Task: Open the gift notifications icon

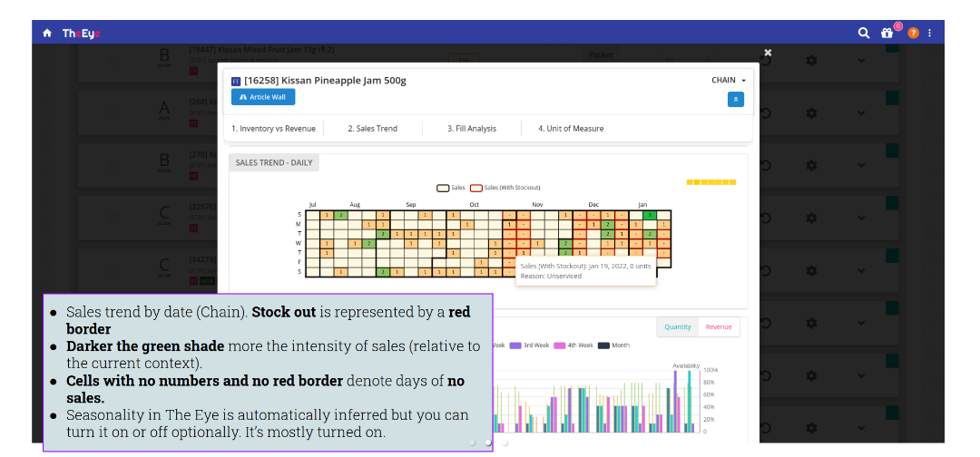Action: (887, 34)
